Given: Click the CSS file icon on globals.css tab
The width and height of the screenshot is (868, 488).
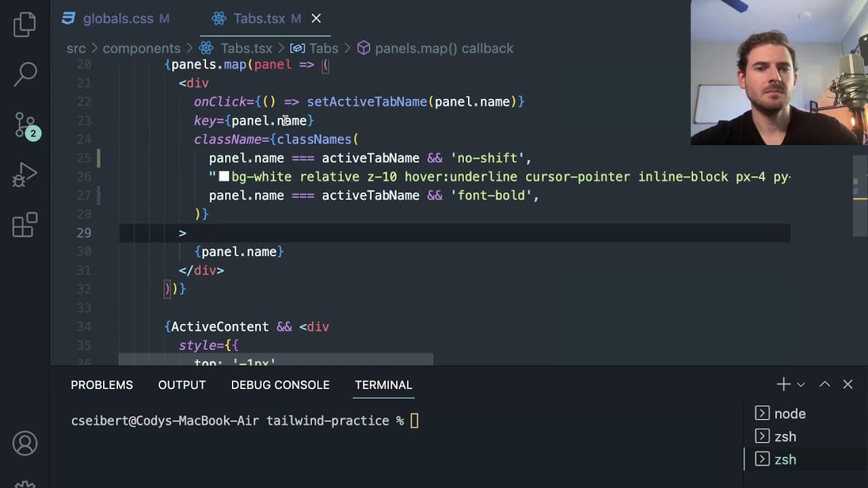Looking at the screenshot, I should pos(68,18).
